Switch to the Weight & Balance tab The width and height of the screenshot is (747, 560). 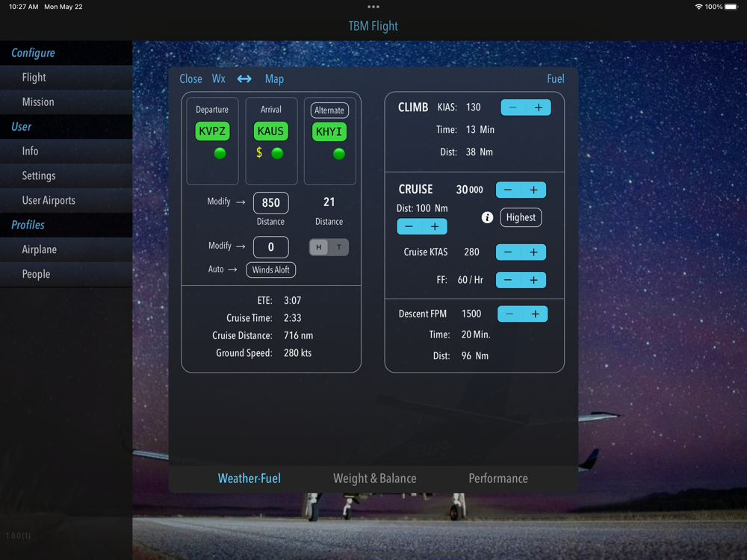[x=375, y=479]
